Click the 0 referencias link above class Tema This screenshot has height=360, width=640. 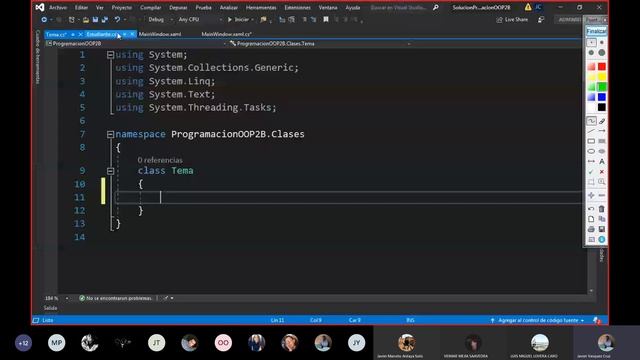tap(160, 160)
